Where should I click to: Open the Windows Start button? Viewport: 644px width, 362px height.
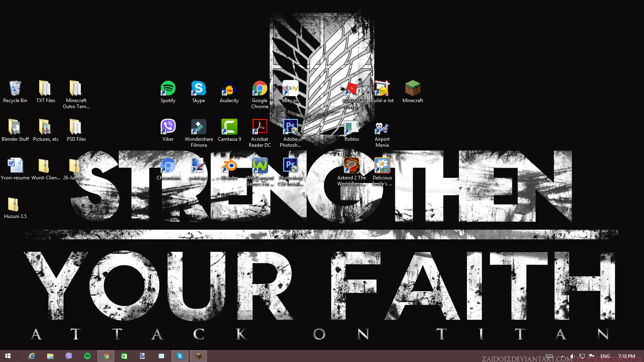8,356
